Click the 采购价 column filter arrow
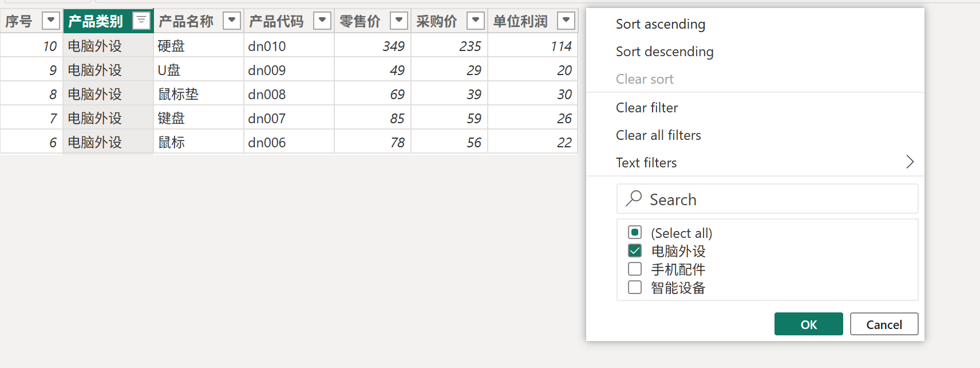Screen dimensions: 980x368 pos(475,21)
